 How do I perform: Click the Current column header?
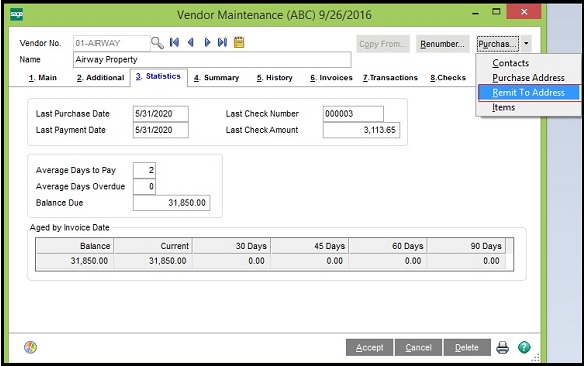tap(153, 246)
